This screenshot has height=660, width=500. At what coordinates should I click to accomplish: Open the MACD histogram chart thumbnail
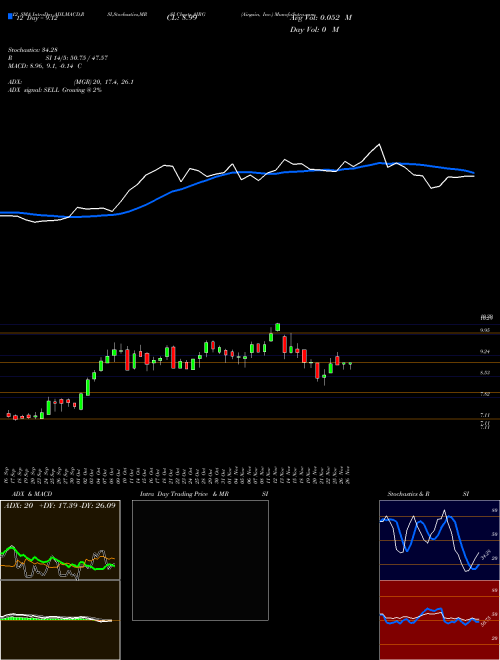tap(60, 620)
